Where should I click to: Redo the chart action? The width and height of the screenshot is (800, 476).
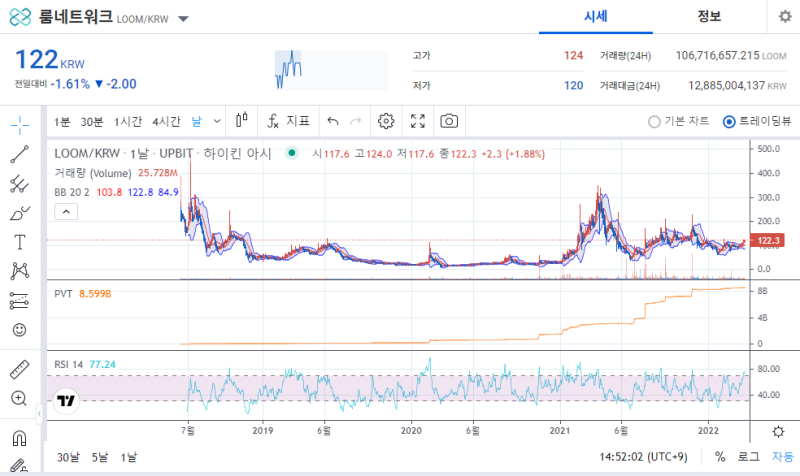point(356,121)
